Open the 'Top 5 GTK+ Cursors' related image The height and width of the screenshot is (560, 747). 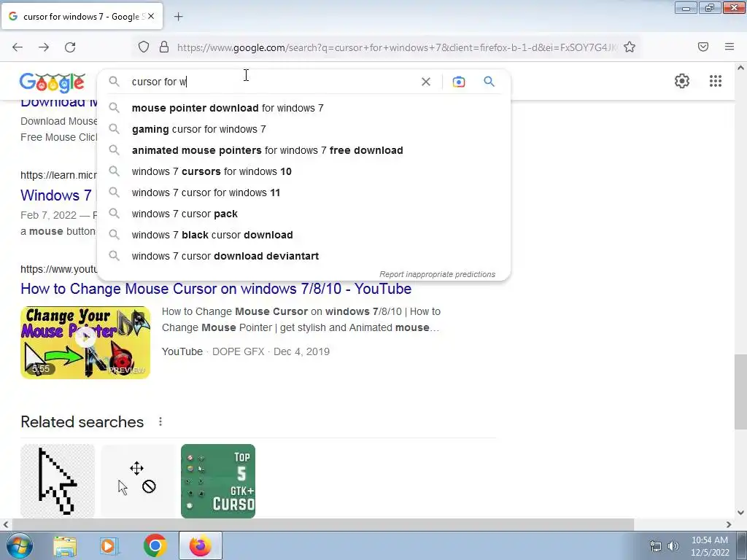pyautogui.click(x=218, y=481)
